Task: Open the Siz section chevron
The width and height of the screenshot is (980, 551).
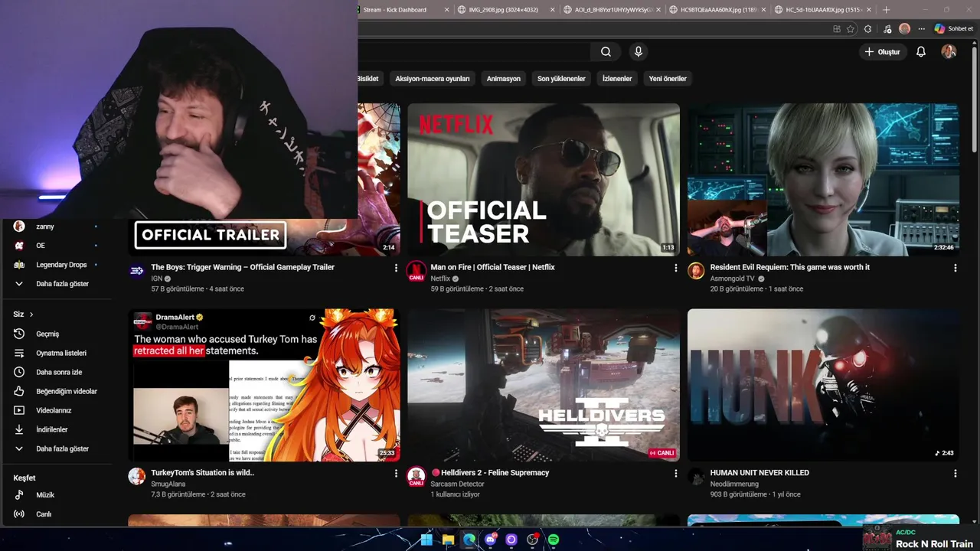Action: point(31,315)
